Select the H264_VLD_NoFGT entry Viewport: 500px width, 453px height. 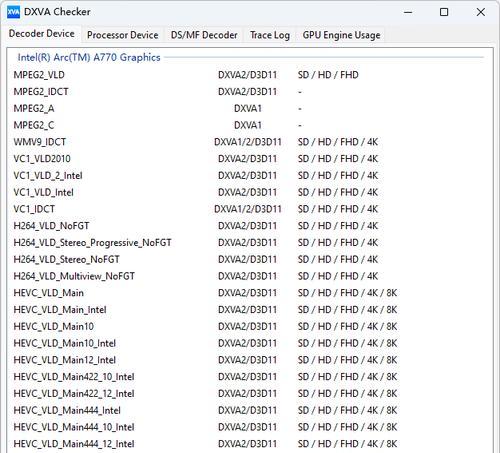249,226
